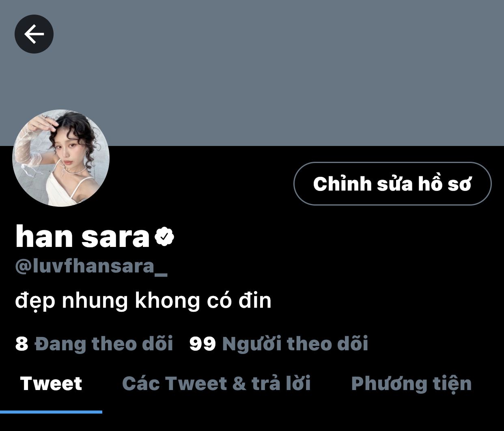504x431 pixels.
Task: Open the Người theo dõi list
Action: pyautogui.click(x=295, y=344)
